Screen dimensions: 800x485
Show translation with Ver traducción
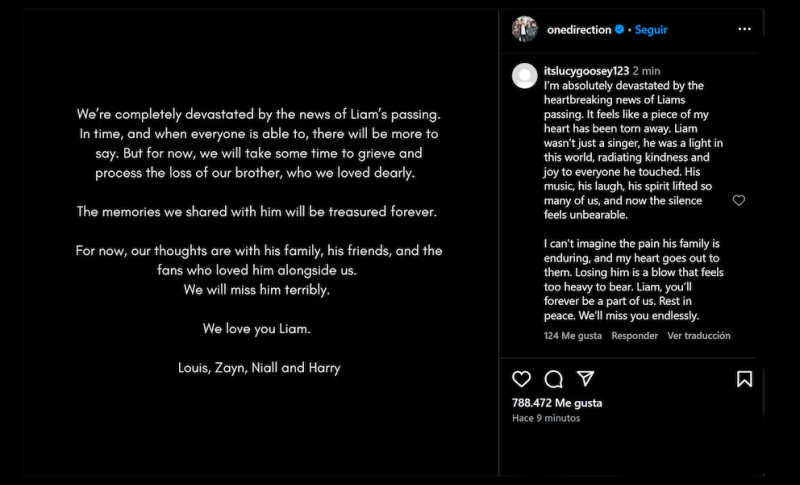(698, 336)
